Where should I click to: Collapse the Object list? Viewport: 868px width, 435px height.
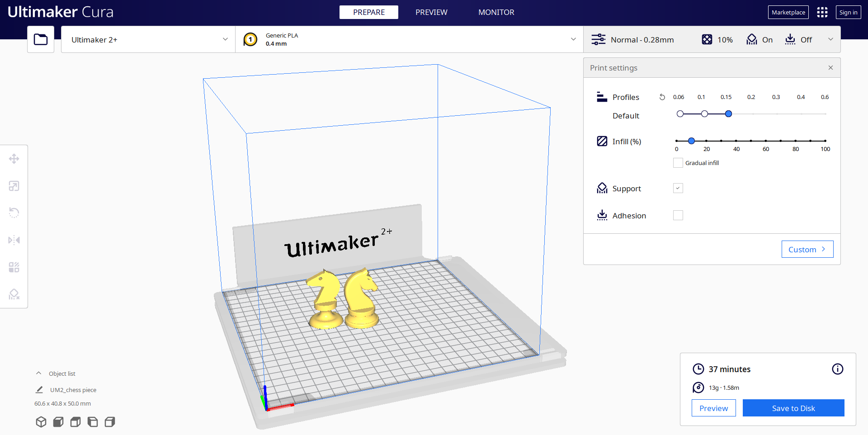click(x=39, y=374)
